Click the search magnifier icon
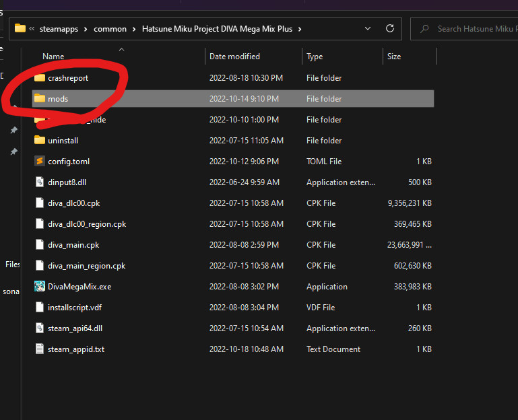 coord(424,29)
